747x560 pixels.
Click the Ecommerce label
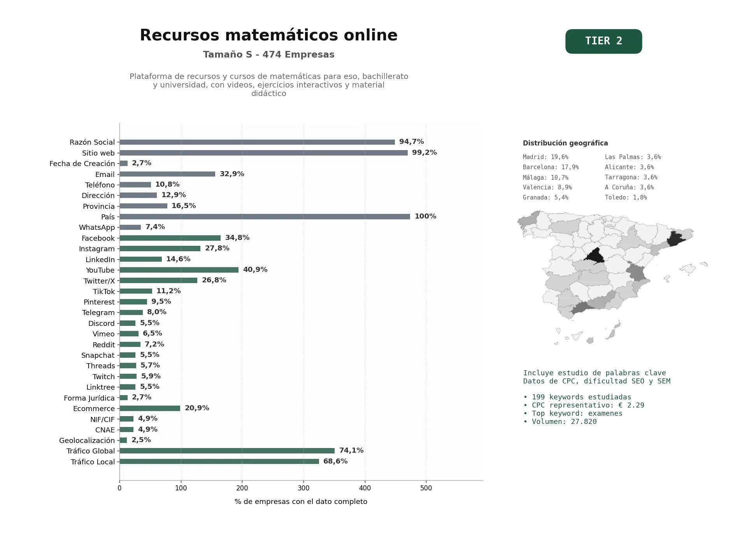tap(94, 409)
